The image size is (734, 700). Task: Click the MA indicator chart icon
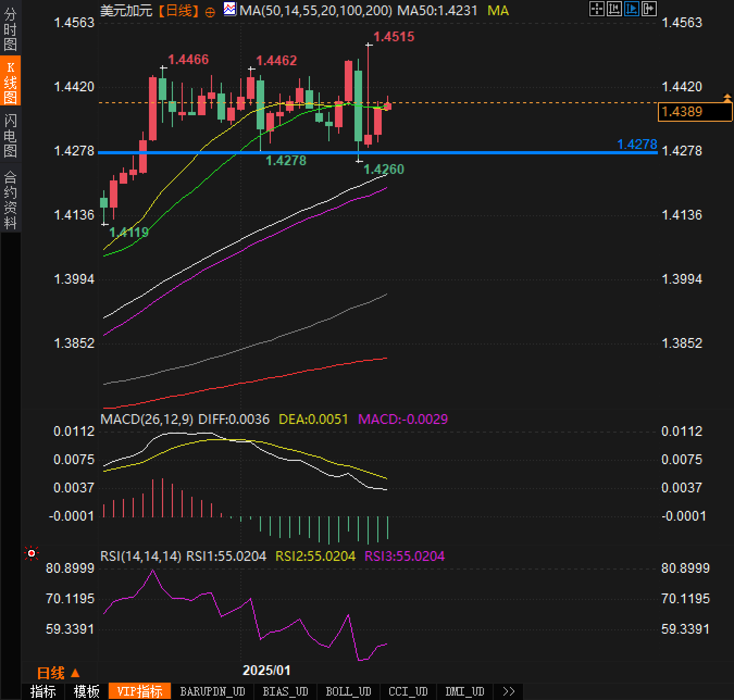[230, 9]
